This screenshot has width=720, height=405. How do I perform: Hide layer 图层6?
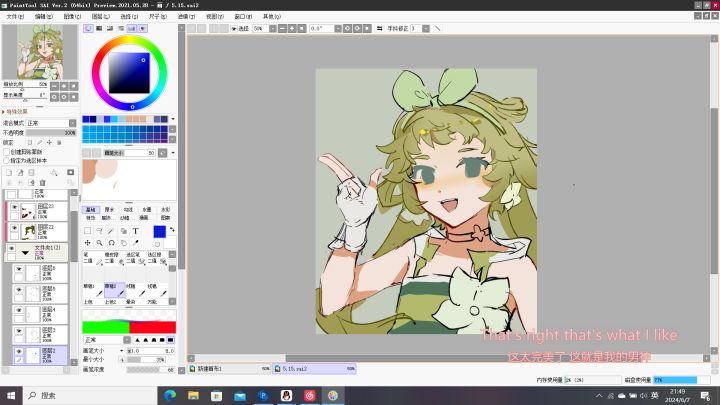19,269
